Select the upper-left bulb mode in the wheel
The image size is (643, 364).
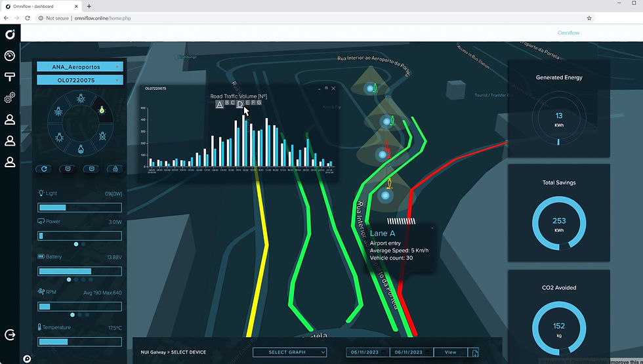(x=58, y=111)
